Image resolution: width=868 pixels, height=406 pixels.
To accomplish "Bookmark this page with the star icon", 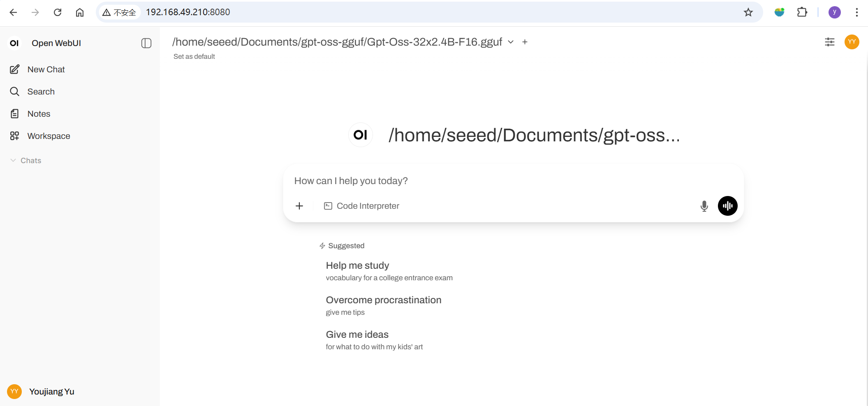I will click(748, 12).
